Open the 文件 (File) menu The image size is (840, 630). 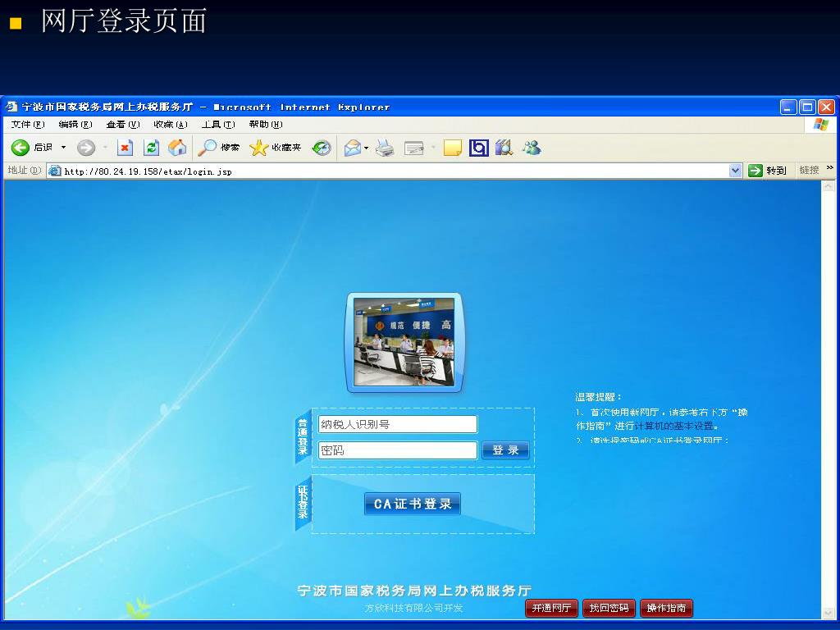click(27, 125)
